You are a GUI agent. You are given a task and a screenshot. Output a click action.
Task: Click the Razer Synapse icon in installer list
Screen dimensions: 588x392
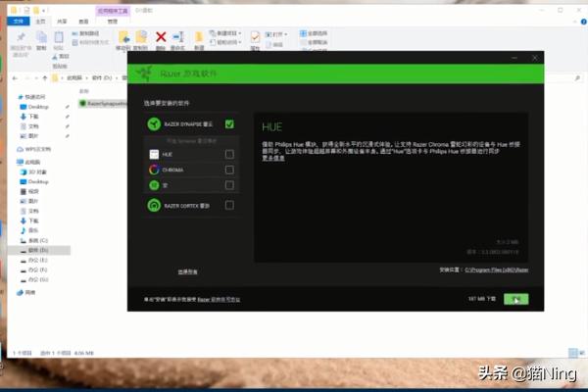(154, 124)
